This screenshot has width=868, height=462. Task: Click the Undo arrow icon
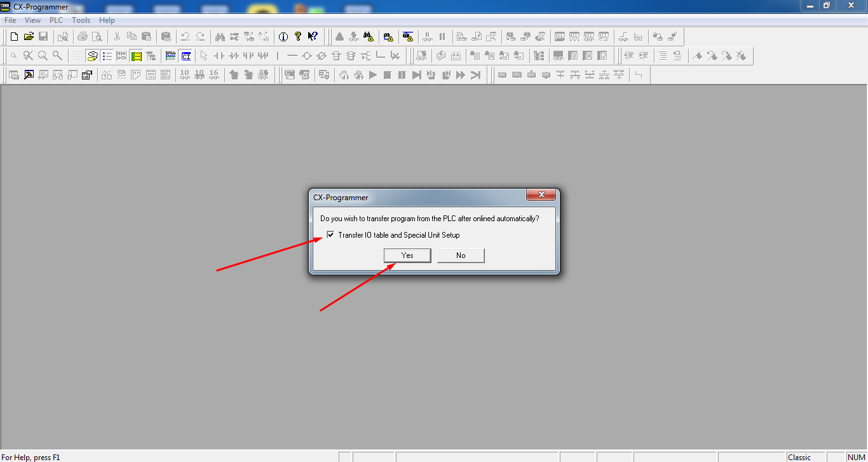[x=186, y=36]
